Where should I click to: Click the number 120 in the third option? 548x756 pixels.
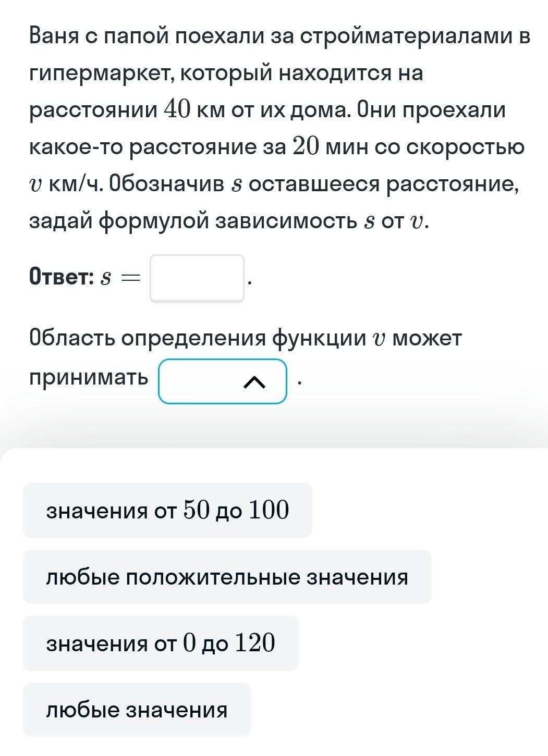255,642
